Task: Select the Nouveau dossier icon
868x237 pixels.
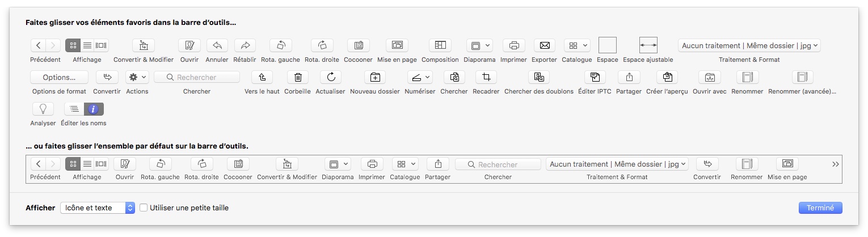Action: click(374, 77)
